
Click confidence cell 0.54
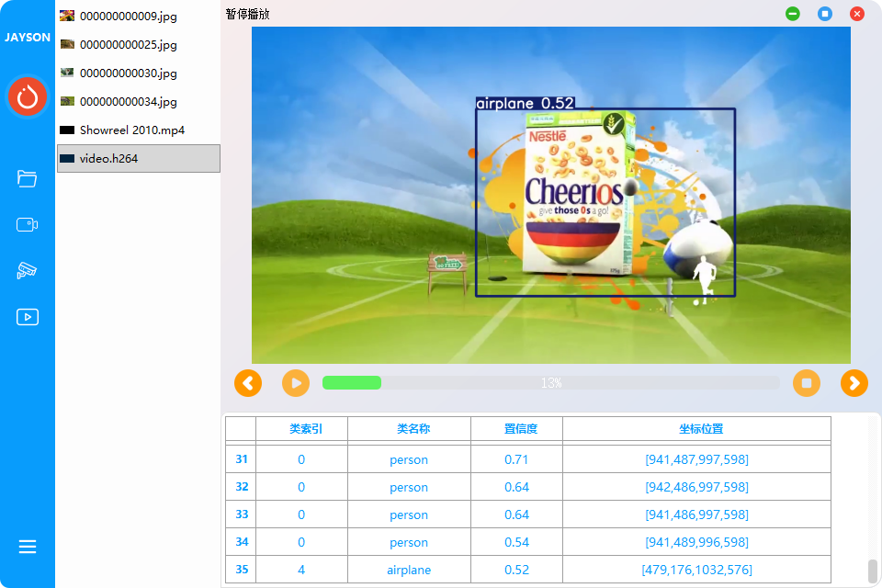(517, 542)
